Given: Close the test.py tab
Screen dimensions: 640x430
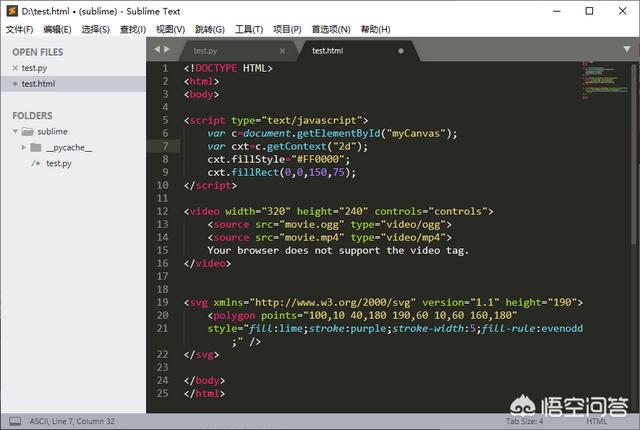Looking at the screenshot, I should pos(282,51).
